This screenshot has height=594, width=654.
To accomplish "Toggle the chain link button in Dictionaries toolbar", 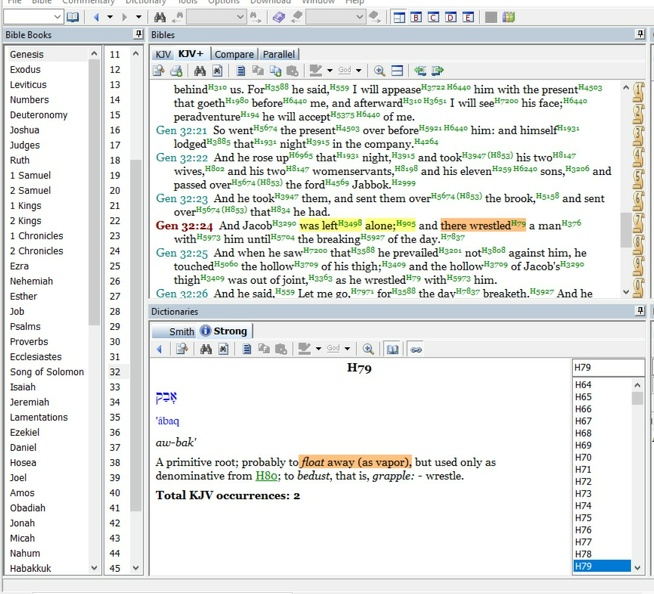I will click(416, 349).
